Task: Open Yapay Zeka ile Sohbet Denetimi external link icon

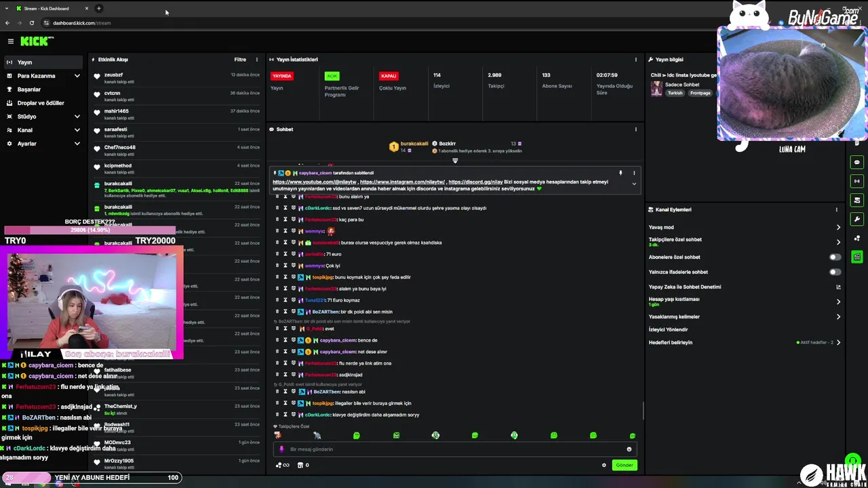Action: pos(838,287)
